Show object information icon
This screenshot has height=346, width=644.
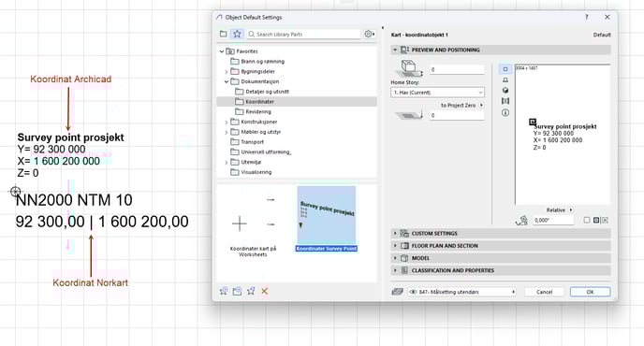(x=505, y=112)
